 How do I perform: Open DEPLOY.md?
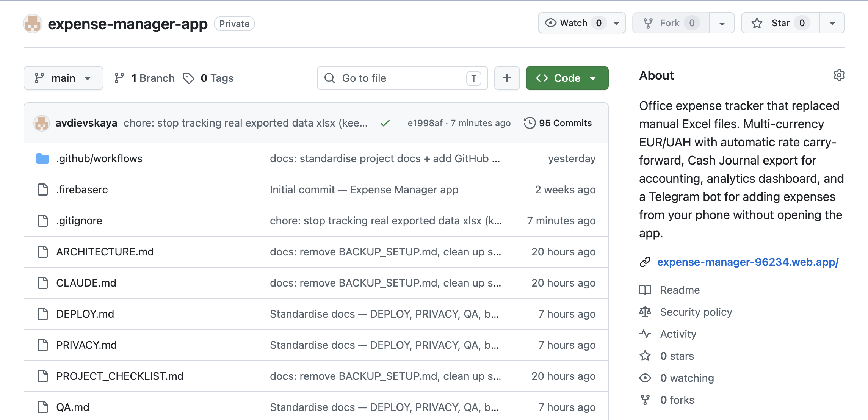85,314
